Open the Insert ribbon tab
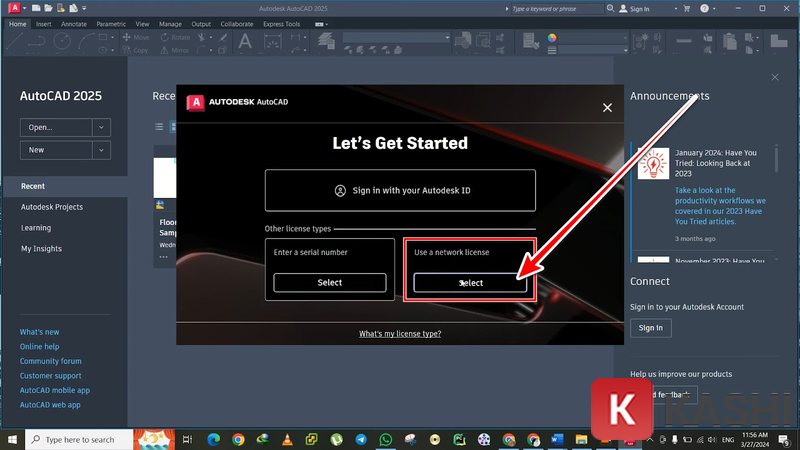Screen dimensions: 800x450 point(44,23)
